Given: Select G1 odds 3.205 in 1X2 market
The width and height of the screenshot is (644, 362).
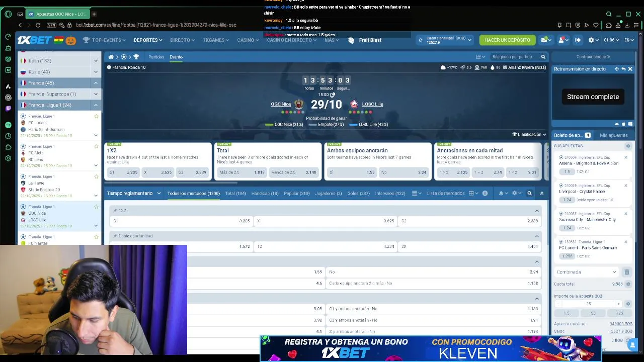Looking at the screenshot, I should point(181,221).
